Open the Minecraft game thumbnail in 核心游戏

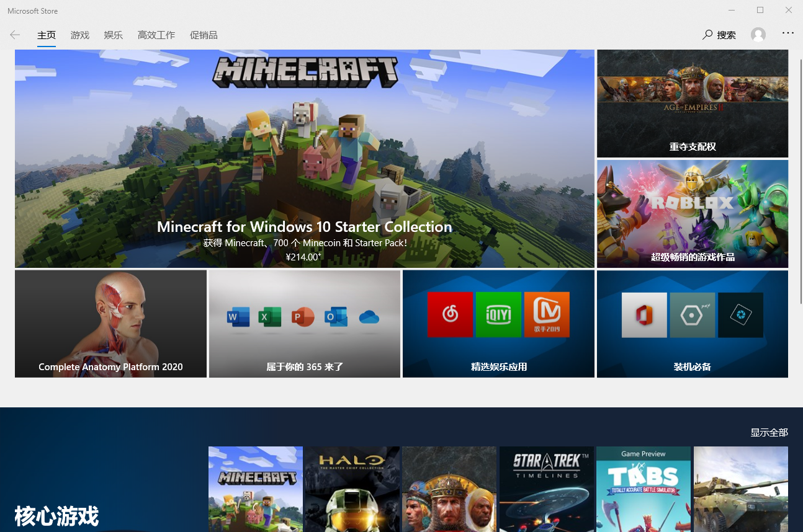[x=256, y=489]
